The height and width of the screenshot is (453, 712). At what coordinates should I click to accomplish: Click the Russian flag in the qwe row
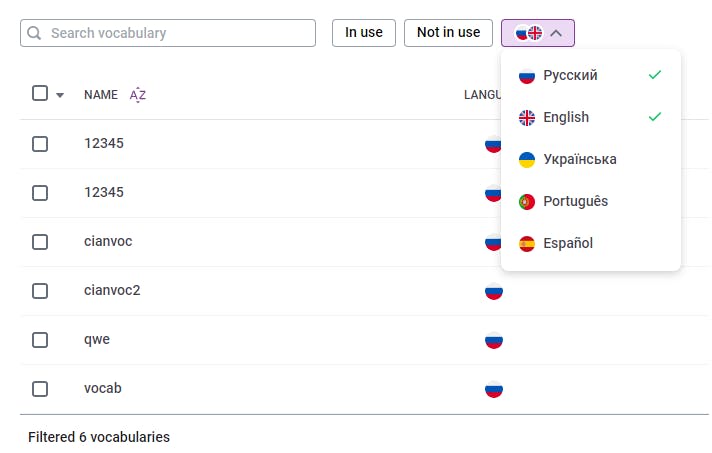(493, 340)
